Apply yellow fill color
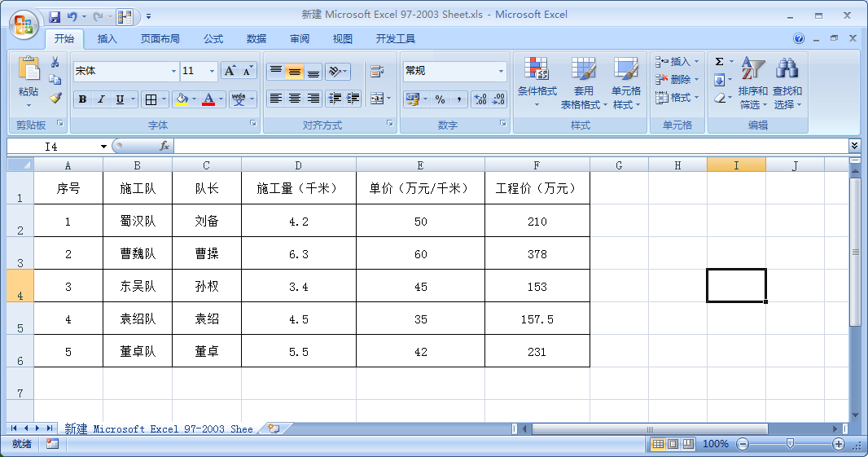868x457 pixels. 181,99
